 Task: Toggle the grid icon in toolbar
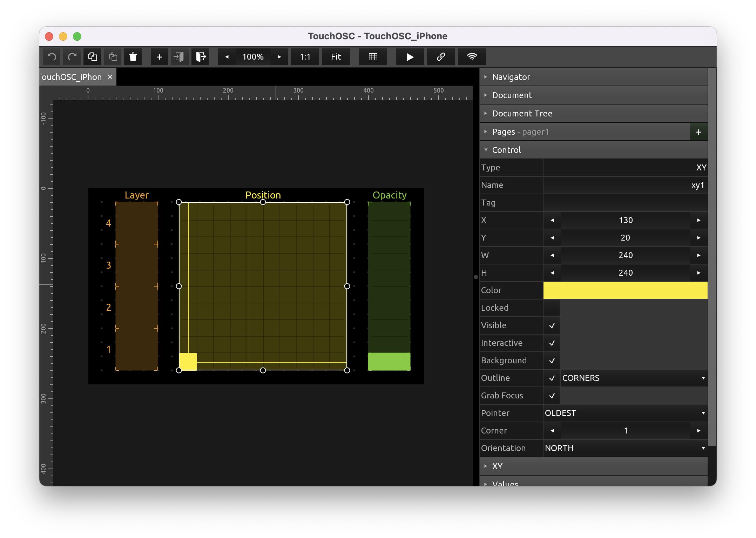click(x=373, y=57)
